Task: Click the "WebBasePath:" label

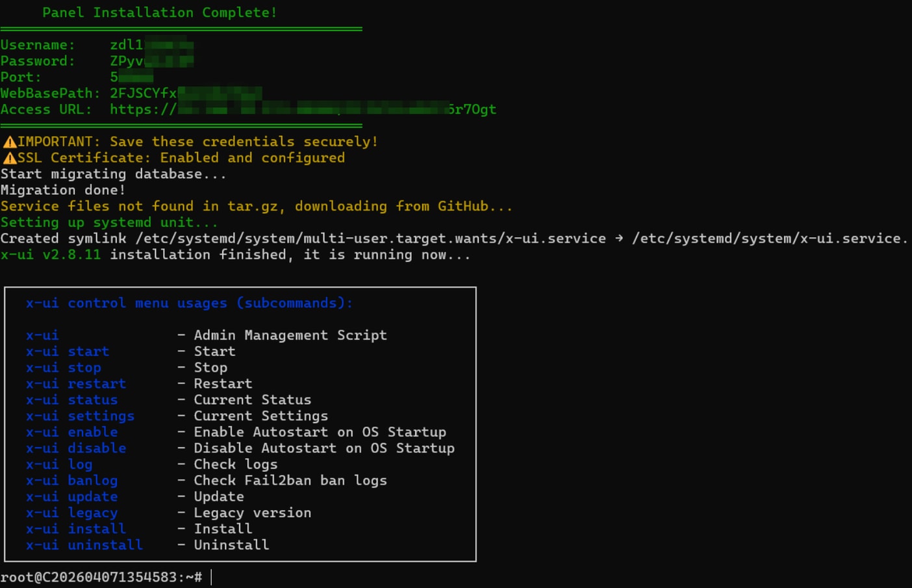Action: (51, 93)
